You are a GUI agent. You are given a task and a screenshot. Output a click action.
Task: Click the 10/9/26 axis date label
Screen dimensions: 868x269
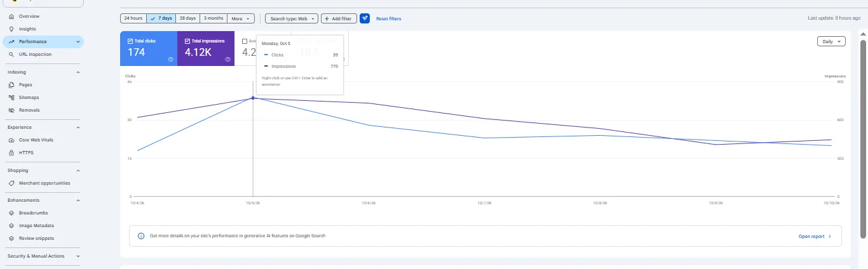(x=717, y=203)
